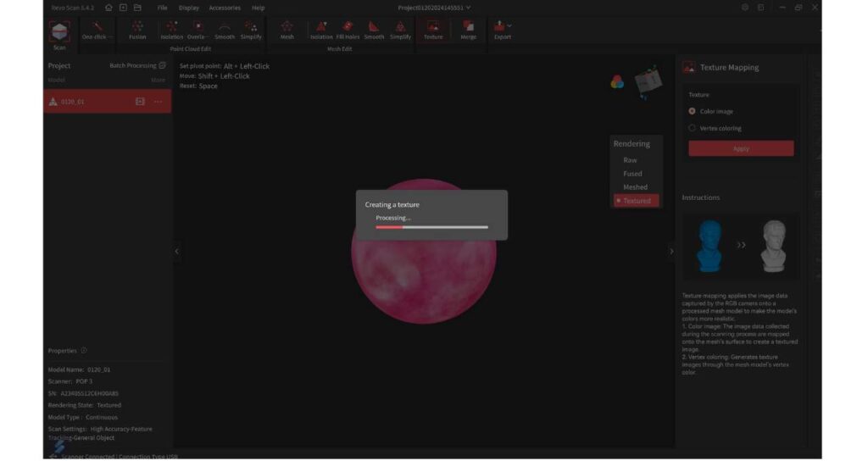Click the SN serial number property
The width and height of the screenshot is (868, 461).
tap(83, 393)
